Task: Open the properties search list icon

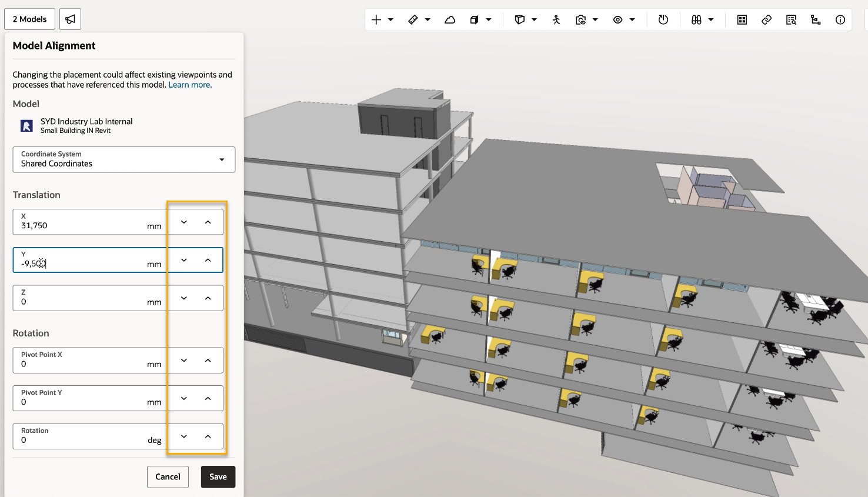Action: (791, 20)
